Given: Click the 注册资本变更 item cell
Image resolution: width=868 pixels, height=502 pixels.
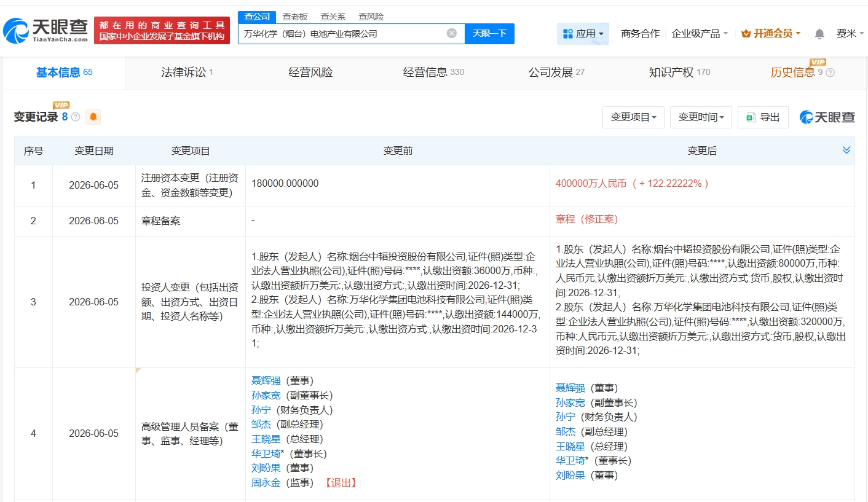Looking at the screenshot, I should (x=191, y=186).
